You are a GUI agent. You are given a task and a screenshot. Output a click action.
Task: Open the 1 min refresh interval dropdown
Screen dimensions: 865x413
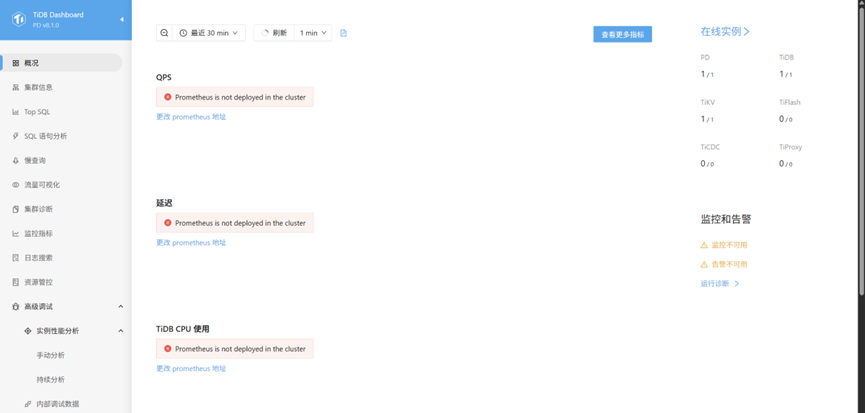click(x=313, y=33)
